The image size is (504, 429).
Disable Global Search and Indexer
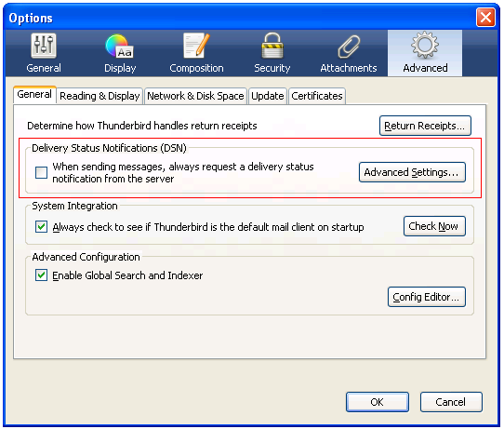point(42,275)
